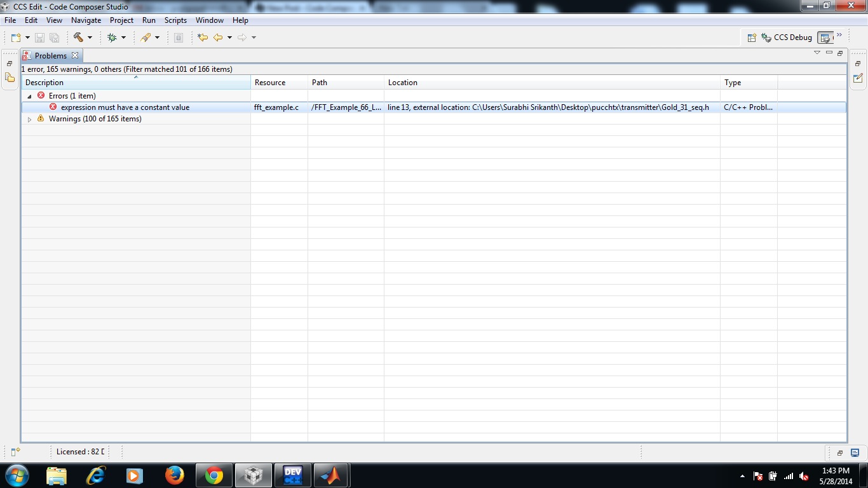Click the 'Licensed : 82 D' status text
This screenshot has width=868, height=488.
coord(80,452)
